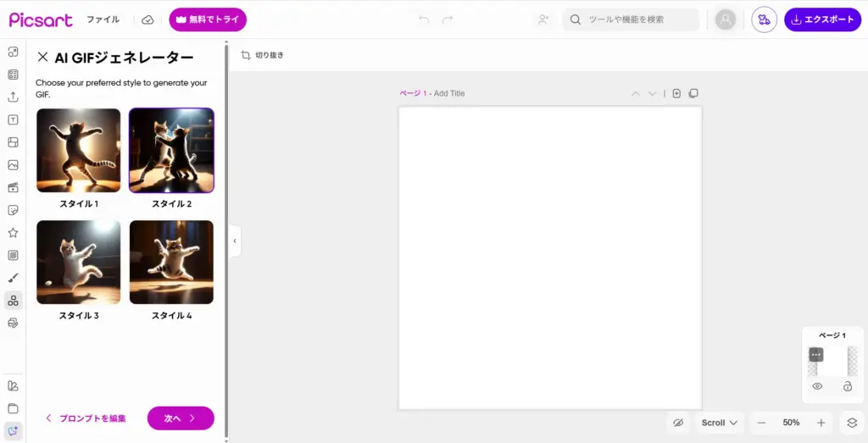Click the round purple-outlined icon beside export
Image resolution: width=868 pixels, height=443 pixels.
(x=764, y=20)
